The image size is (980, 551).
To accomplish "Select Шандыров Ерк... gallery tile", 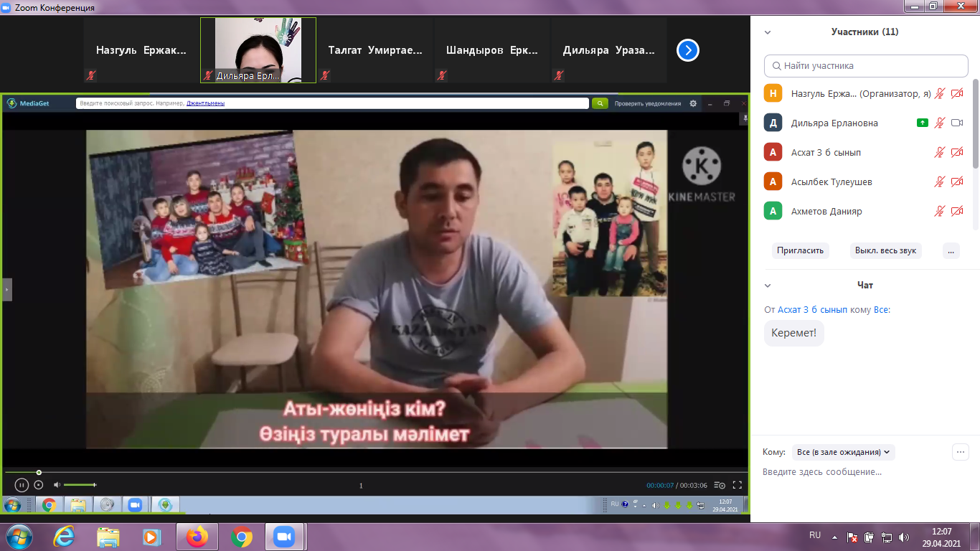I will click(492, 50).
